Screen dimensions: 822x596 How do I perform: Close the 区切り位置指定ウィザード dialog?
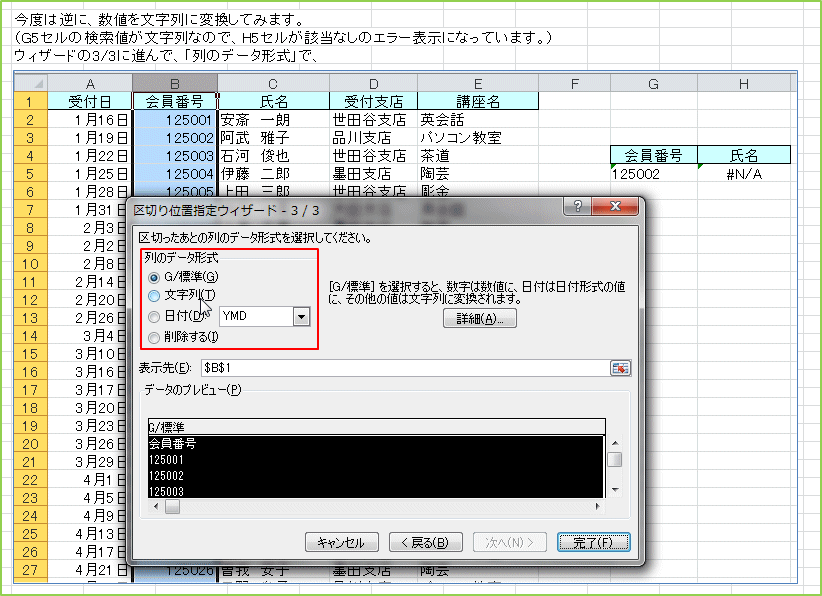(x=615, y=207)
